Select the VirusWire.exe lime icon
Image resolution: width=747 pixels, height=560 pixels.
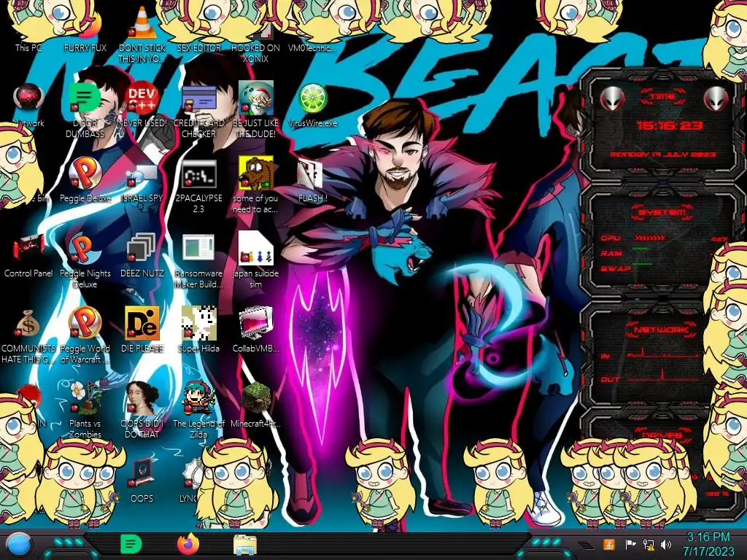[x=312, y=98]
